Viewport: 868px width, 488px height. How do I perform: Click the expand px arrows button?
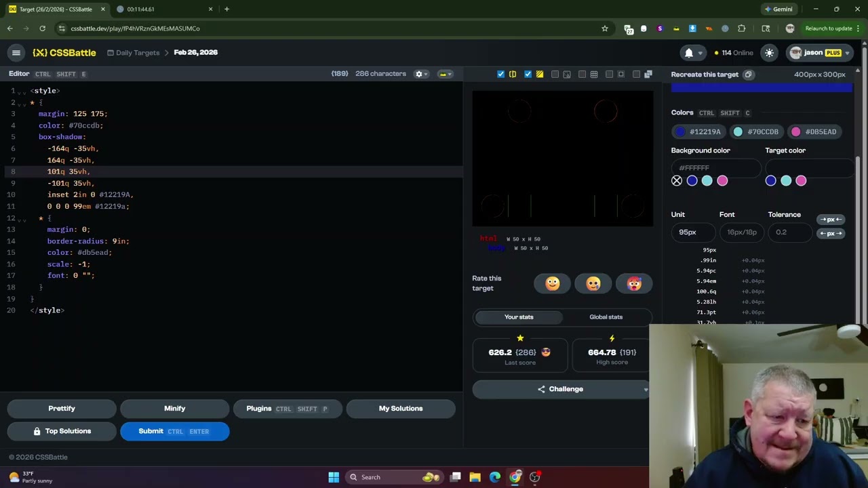coord(831,233)
